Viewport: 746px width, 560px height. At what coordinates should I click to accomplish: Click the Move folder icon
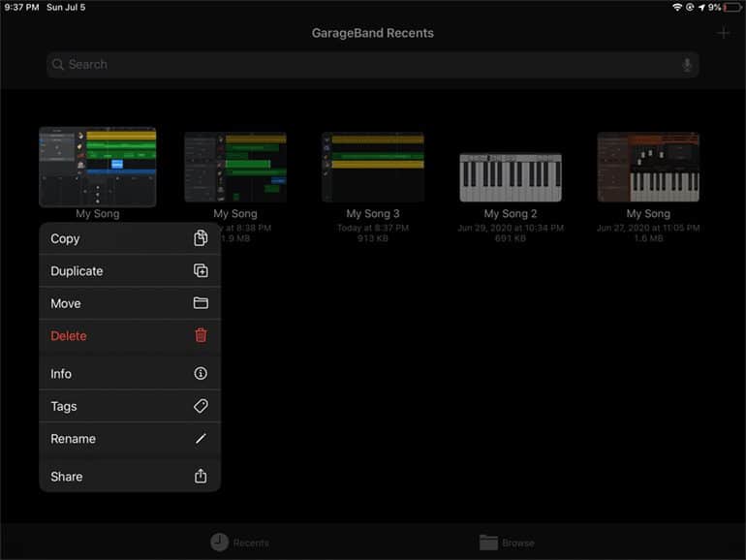(x=201, y=303)
